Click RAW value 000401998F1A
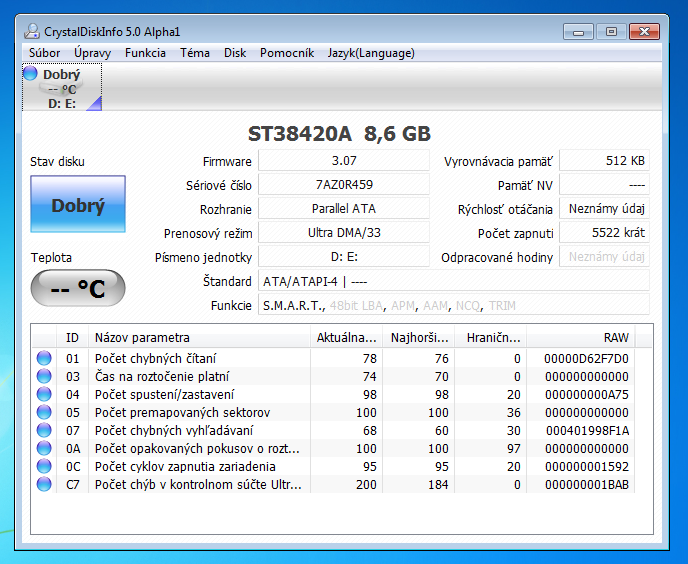Image resolution: width=688 pixels, height=564 pixels. coord(588,431)
